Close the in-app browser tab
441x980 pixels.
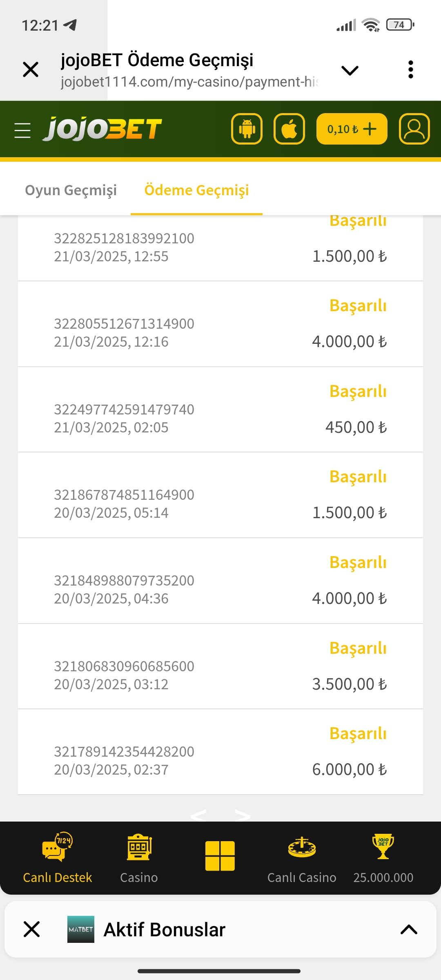click(31, 69)
